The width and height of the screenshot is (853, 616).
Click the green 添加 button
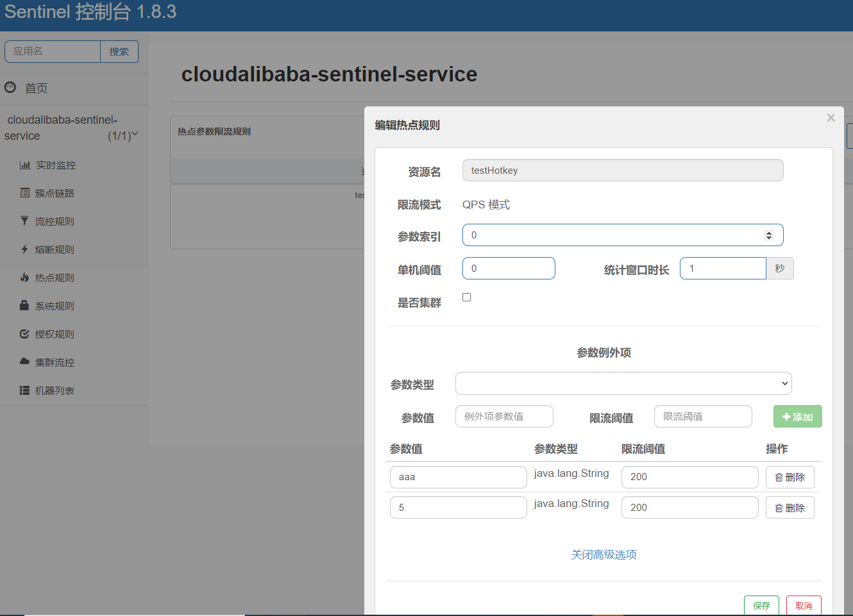(797, 417)
